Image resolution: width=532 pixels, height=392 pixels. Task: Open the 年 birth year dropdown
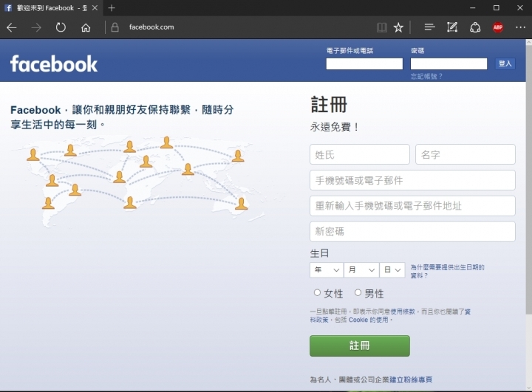pos(327,270)
